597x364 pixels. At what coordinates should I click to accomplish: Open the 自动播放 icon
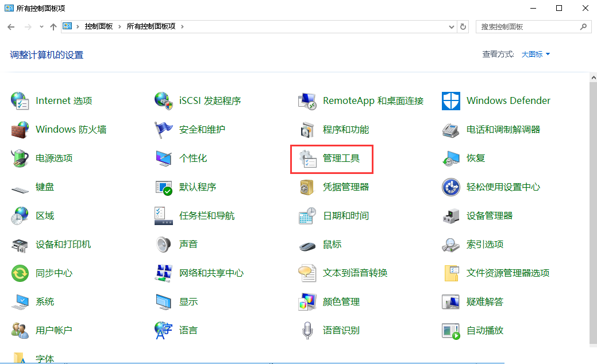(451, 331)
